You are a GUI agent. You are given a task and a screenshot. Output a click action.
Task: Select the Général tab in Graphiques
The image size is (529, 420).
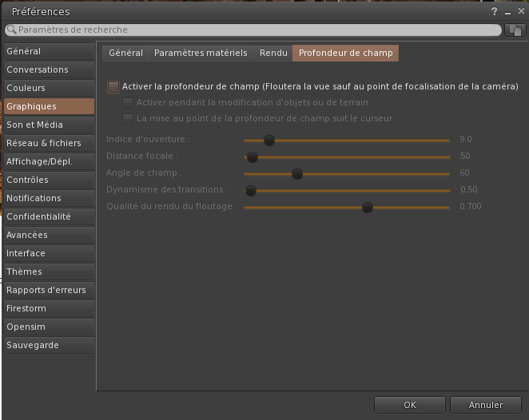tap(125, 53)
